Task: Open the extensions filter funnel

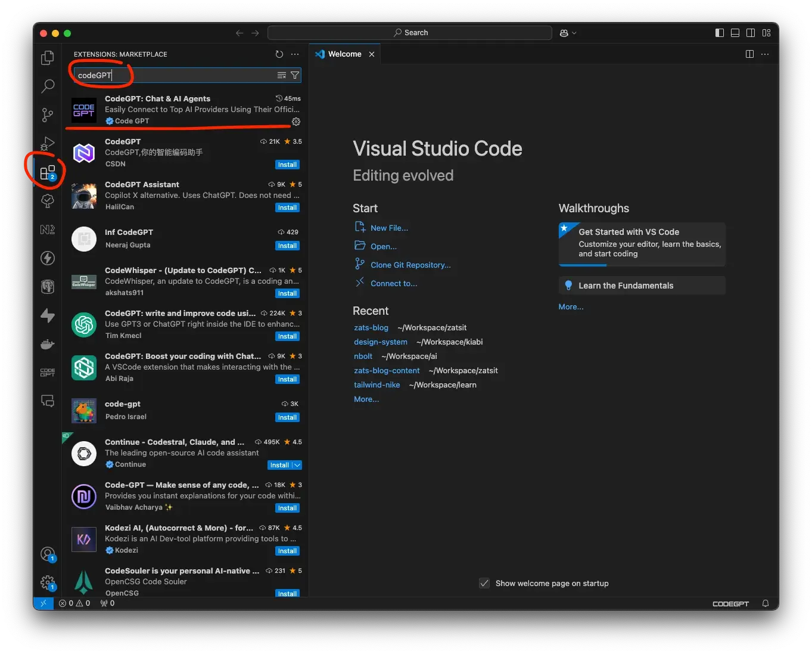Action: coord(295,75)
